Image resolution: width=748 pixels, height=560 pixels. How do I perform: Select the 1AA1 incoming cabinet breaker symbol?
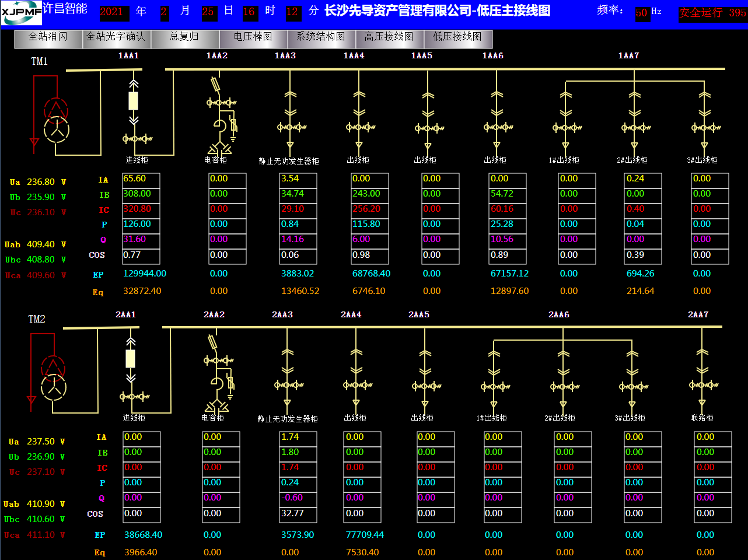click(x=134, y=101)
